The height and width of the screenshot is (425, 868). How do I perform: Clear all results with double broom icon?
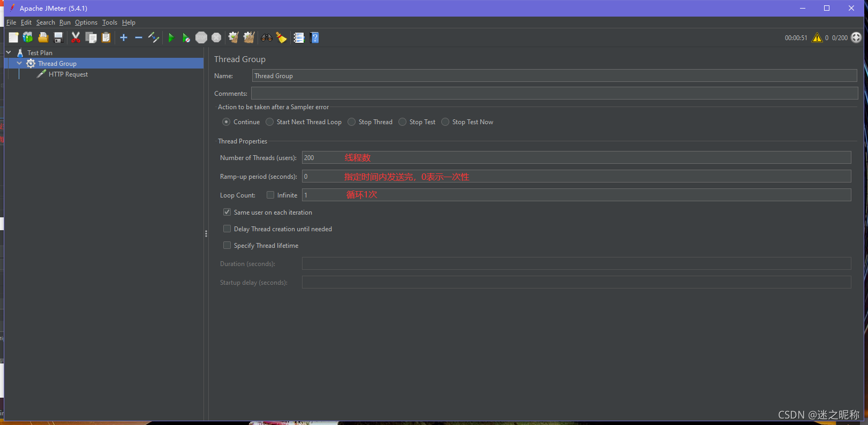pos(249,37)
